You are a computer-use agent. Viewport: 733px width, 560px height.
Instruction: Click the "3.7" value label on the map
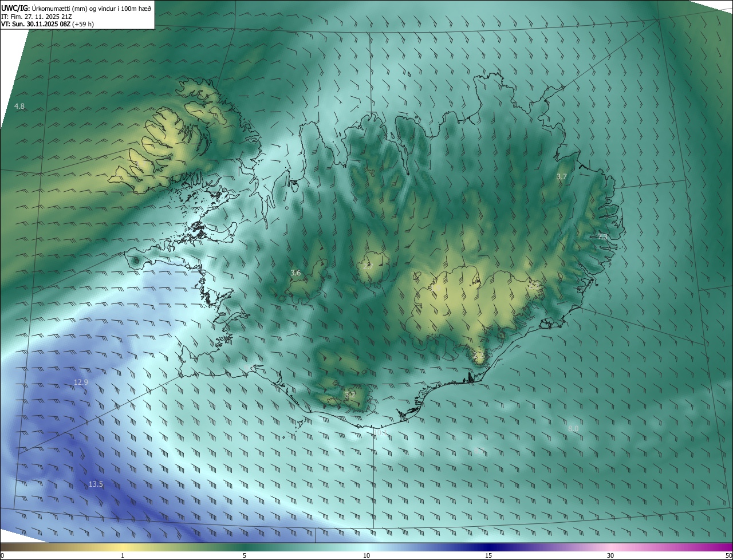562,177
